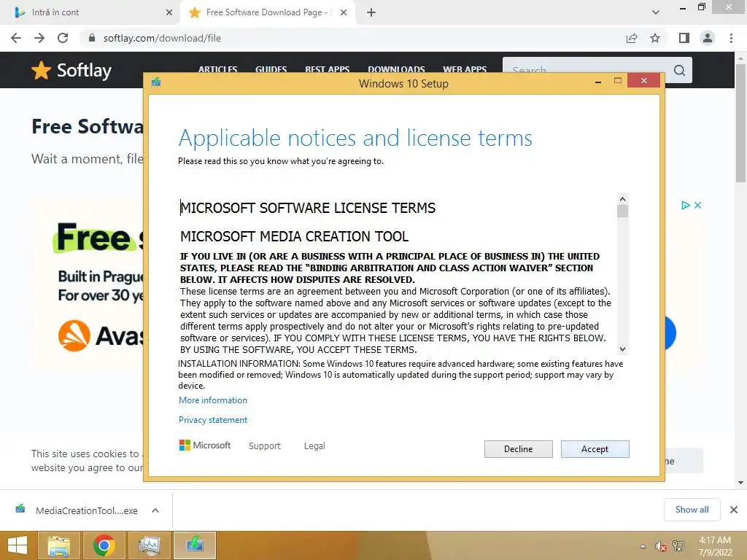Click the Microsoft logo in Setup footer
This screenshot has width=747, height=560.
tap(205, 446)
